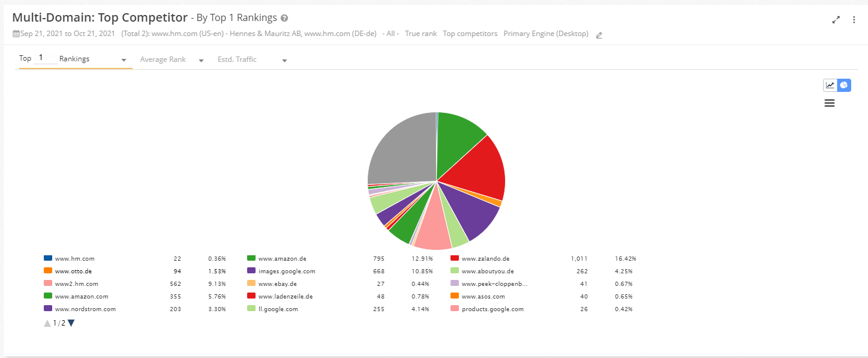Screen dimensions: 868x358
Task: Toggle www.amazon.de legend entry
Action: (x=282, y=259)
